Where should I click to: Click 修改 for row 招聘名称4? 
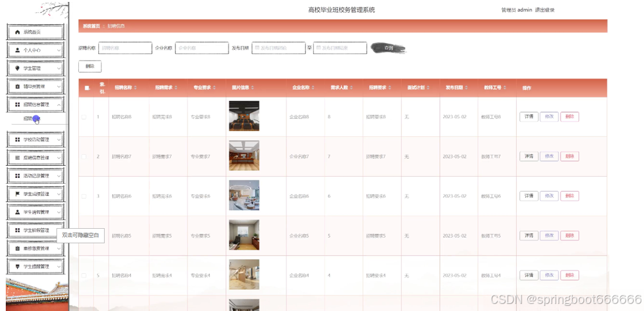(x=549, y=275)
